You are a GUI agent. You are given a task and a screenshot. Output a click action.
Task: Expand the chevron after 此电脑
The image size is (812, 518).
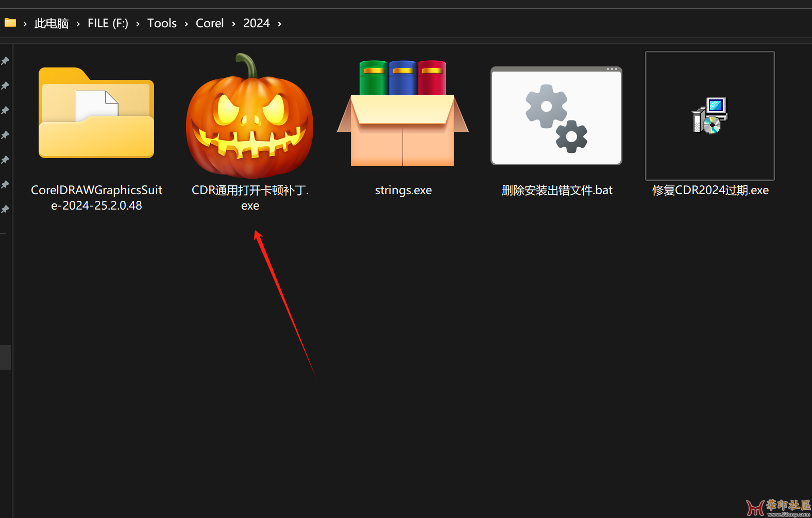click(78, 24)
